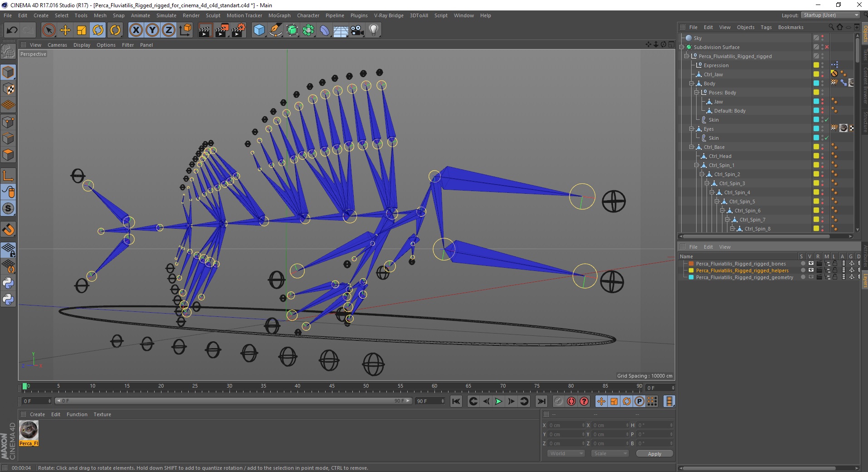Switch to Points mode icon
Image resolution: width=868 pixels, height=472 pixels.
[8, 122]
